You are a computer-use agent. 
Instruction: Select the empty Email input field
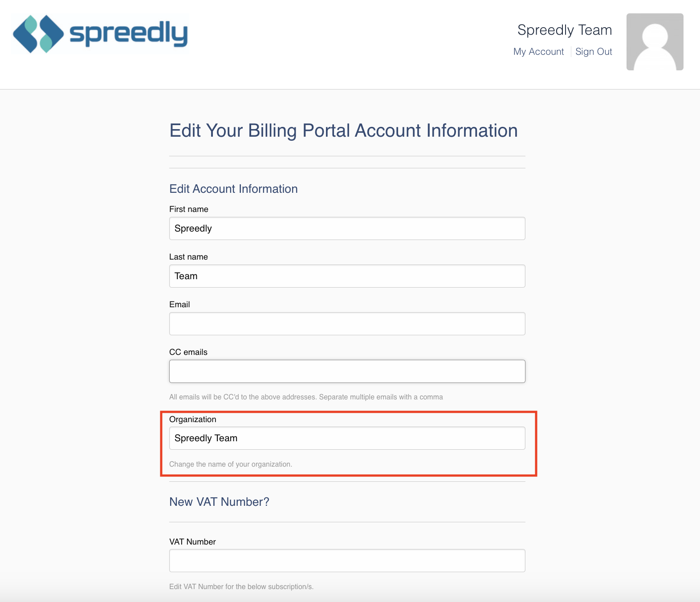[347, 324]
